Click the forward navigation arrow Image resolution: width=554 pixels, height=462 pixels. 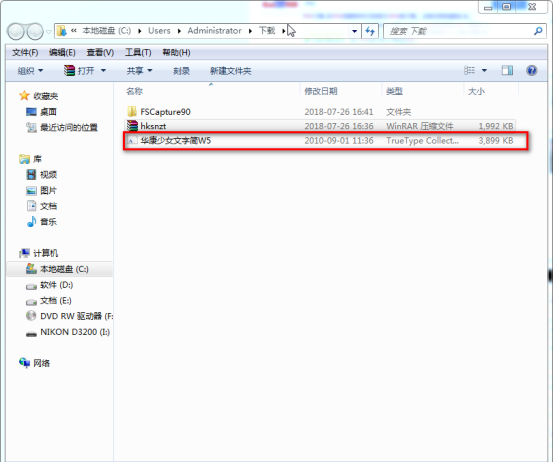click(x=35, y=31)
